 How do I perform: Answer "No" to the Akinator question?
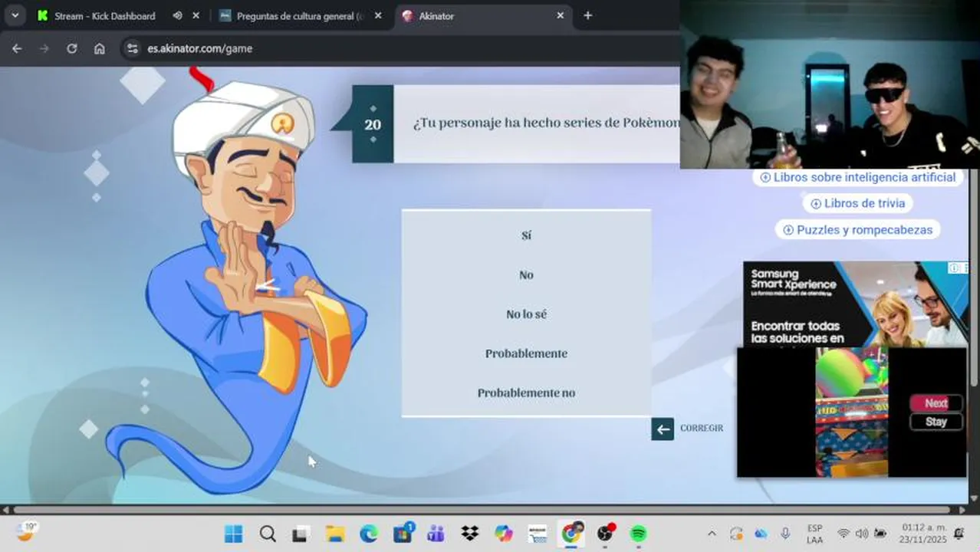526,274
